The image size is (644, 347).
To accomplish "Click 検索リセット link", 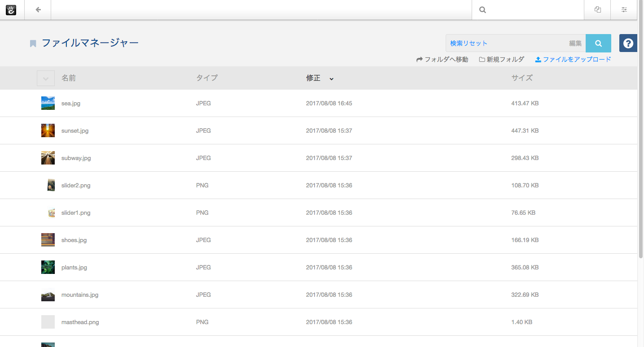I will 469,43.
